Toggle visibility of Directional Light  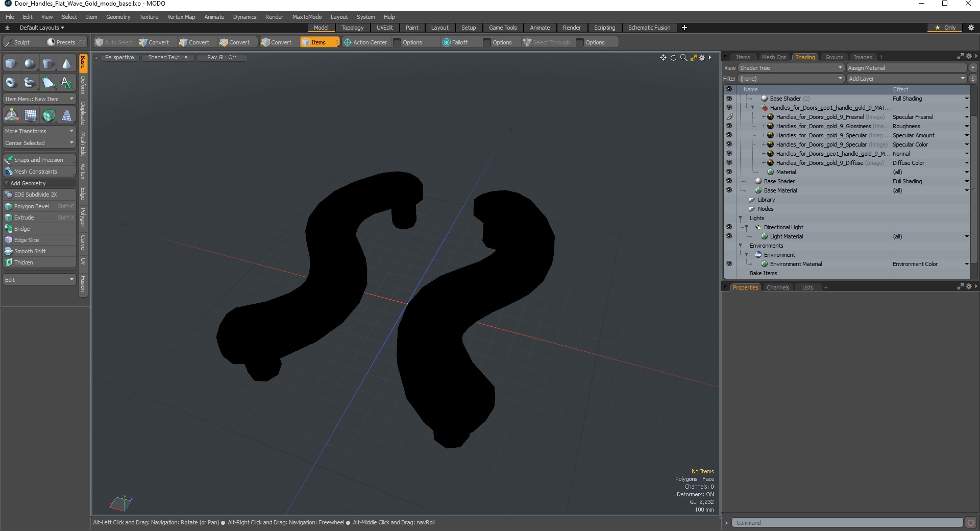pos(729,227)
